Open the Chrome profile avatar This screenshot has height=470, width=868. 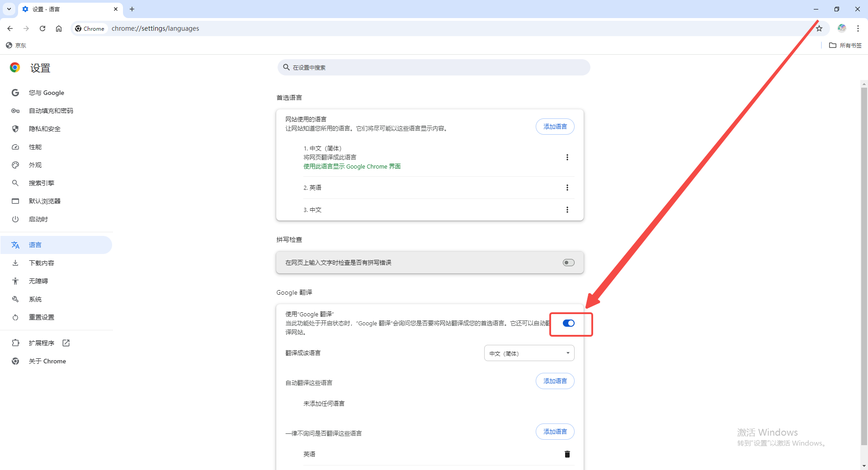[x=842, y=28]
